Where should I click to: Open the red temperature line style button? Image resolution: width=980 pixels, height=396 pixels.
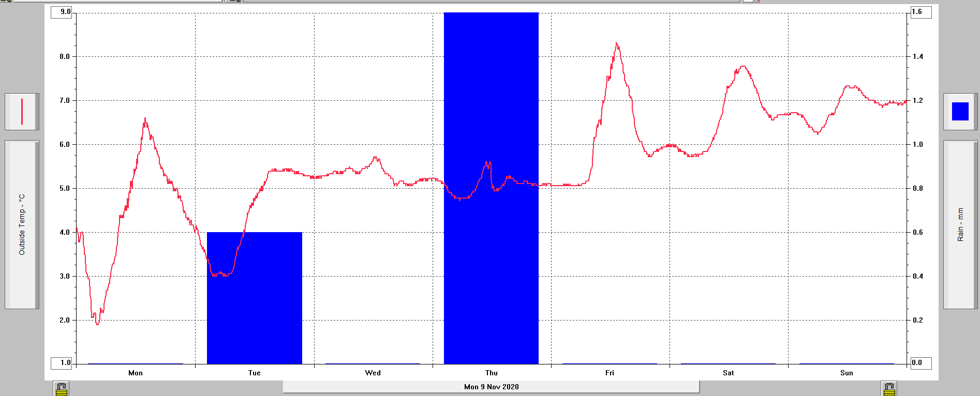pos(22,112)
